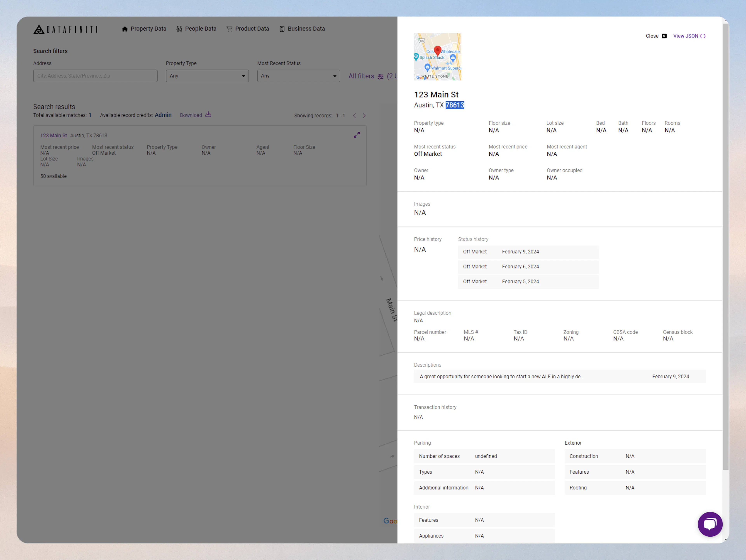
Task: Click the previous records arrow
Action: (x=354, y=115)
